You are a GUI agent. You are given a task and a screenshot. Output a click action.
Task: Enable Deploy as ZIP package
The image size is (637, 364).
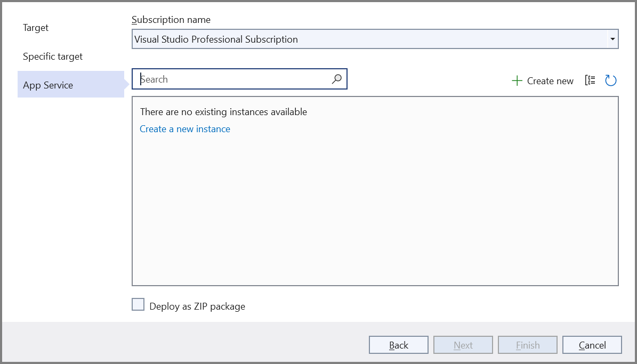pos(138,304)
